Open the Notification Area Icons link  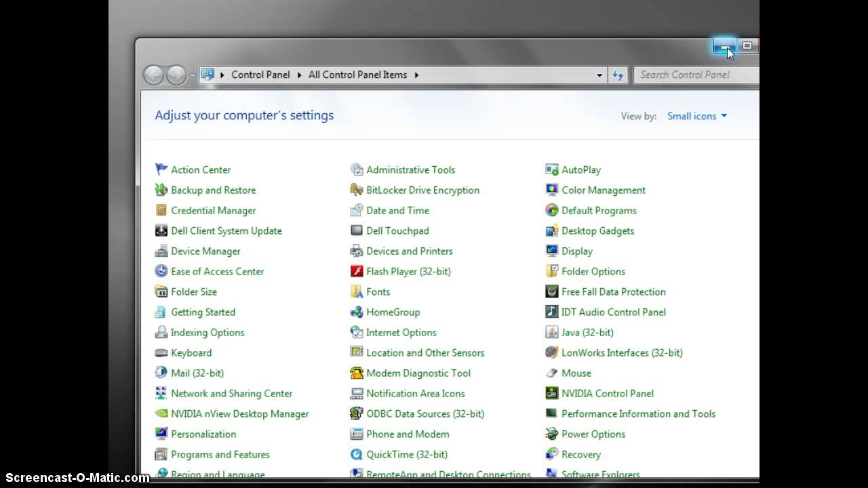coord(416,393)
